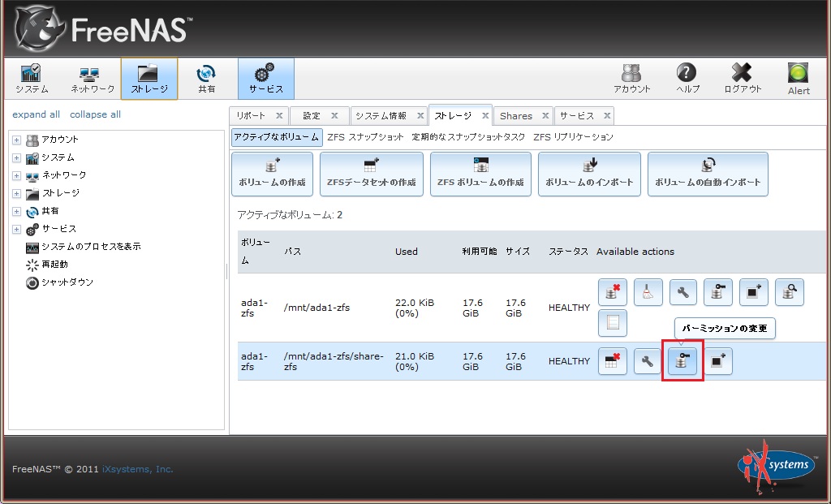The height and width of the screenshot is (504, 831).
Task: Open ZFS スナップショット sub-tab
Action: (x=365, y=137)
